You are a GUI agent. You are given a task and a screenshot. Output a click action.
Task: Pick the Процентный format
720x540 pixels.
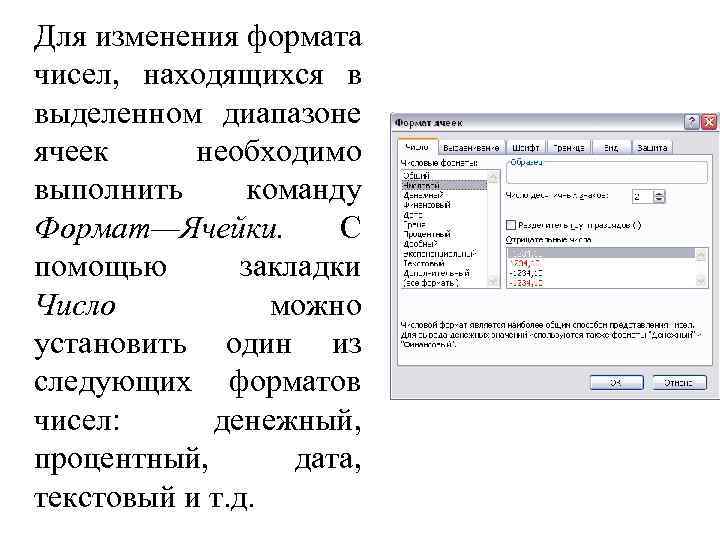click(x=444, y=234)
